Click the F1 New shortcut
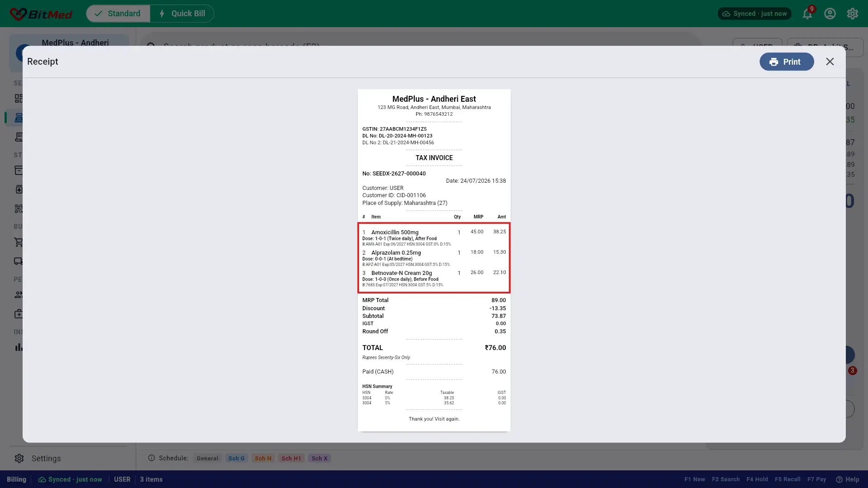868x488 pixels. [x=695, y=479]
